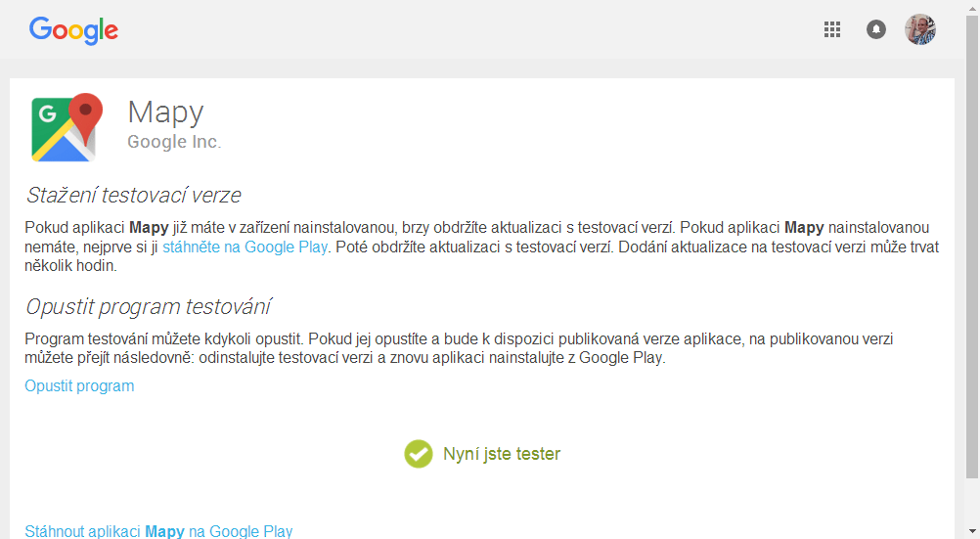980x539 pixels.
Task: Click the 'Google Inc.' developer name
Action: point(174,142)
